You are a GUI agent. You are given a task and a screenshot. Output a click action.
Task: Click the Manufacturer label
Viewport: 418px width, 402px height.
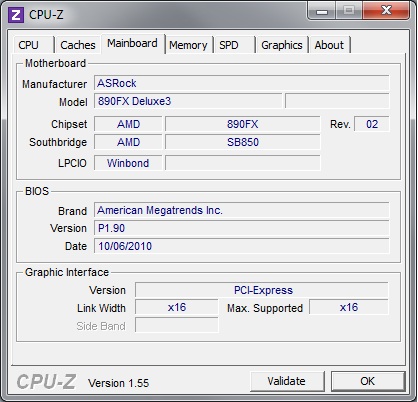click(55, 84)
